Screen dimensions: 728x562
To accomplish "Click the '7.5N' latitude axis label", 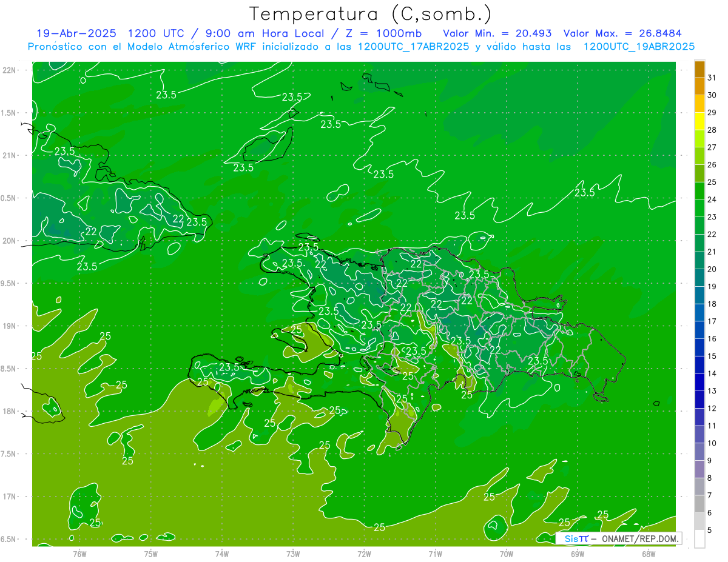I will (x=9, y=454).
